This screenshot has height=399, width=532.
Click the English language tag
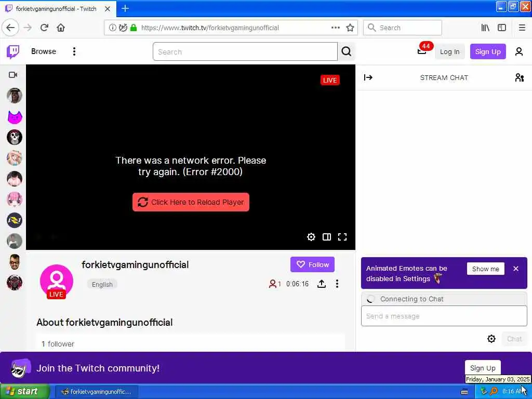pos(102,284)
